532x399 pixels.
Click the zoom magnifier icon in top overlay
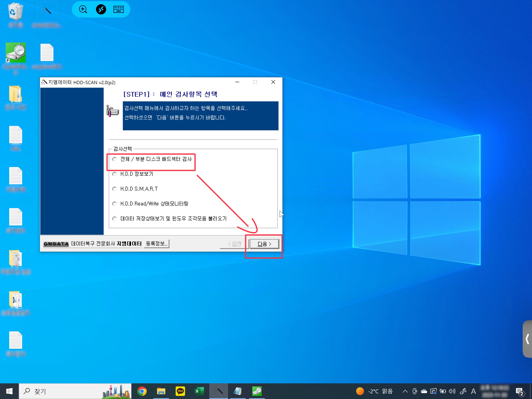pyautogui.click(x=83, y=9)
